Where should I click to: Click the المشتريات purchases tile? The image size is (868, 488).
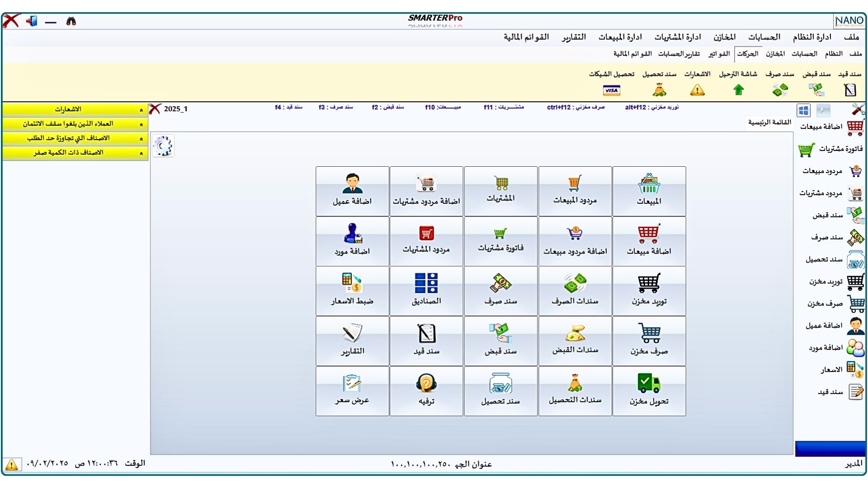[x=500, y=191]
